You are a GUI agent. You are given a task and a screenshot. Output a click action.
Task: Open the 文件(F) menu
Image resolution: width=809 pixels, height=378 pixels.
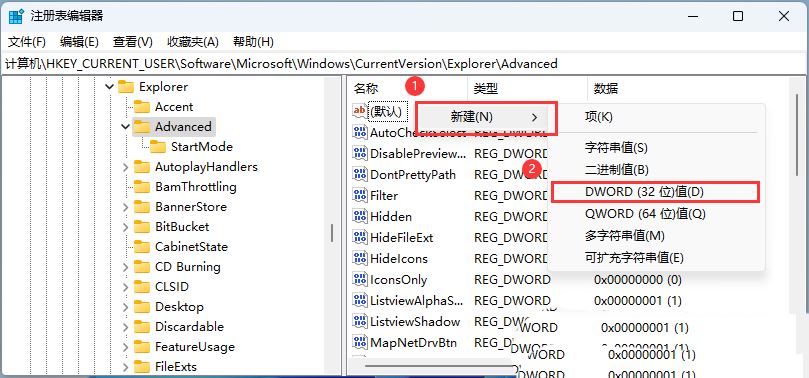coord(27,42)
